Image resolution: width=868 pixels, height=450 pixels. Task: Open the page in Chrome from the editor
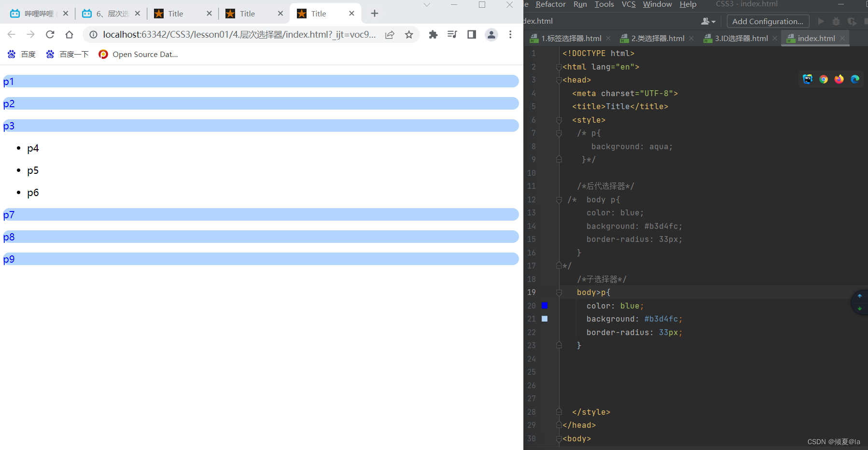[x=824, y=79]
